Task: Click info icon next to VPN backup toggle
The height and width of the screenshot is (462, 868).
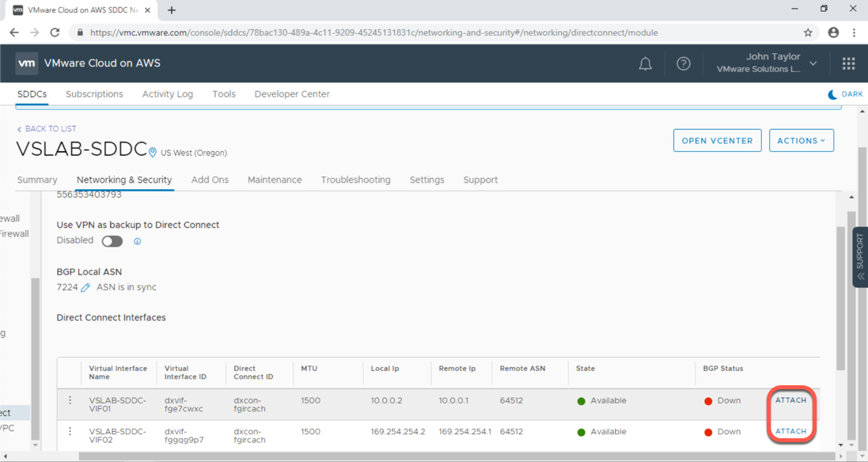Action: (137, 241)
